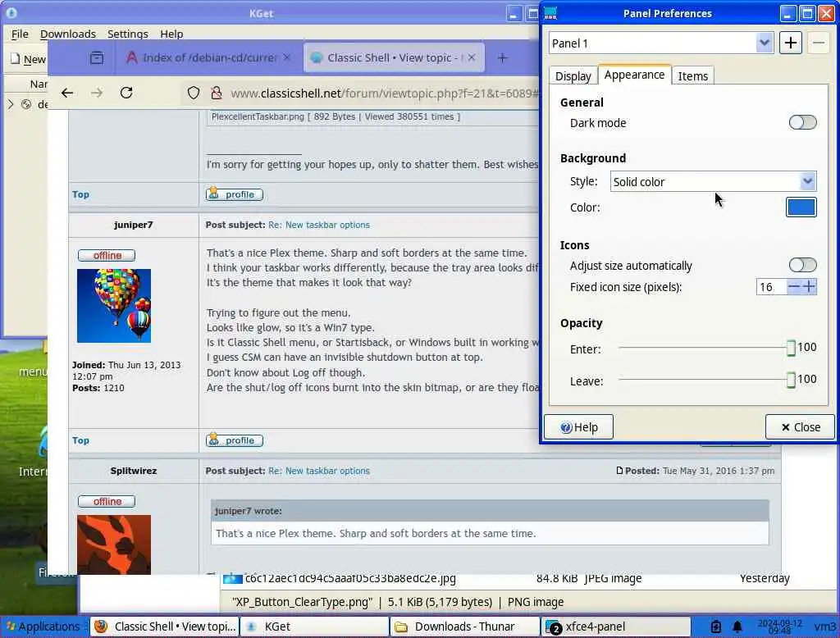Viewport: 840px width, 638px height.
Task: Switch to Downloads - Thunar taskbar button
Action: pos(465,627)
